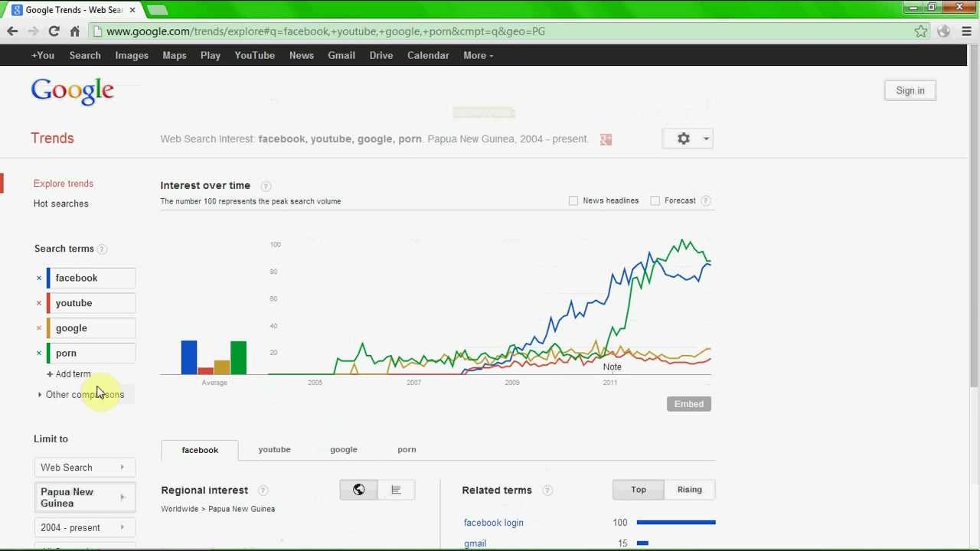Open the browser home page icon
This screenshot has width=980, height=551.
click(x=74, y=31)
